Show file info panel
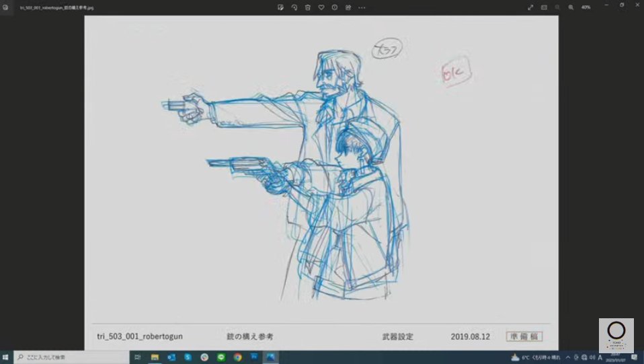Screen dimensions: 644x364 point(335,7)
